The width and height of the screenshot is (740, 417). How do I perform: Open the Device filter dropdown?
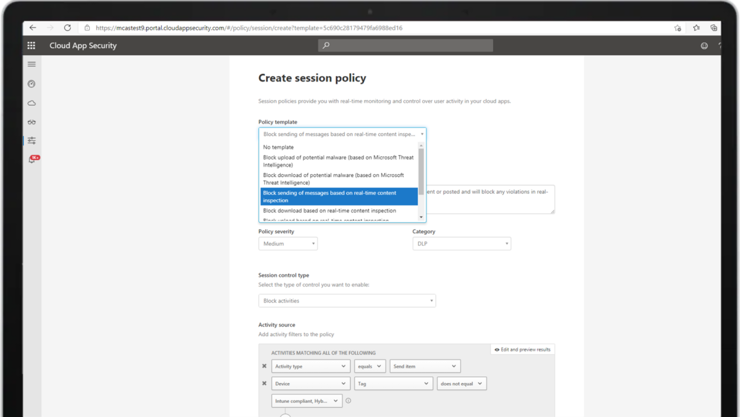(311, 384)
